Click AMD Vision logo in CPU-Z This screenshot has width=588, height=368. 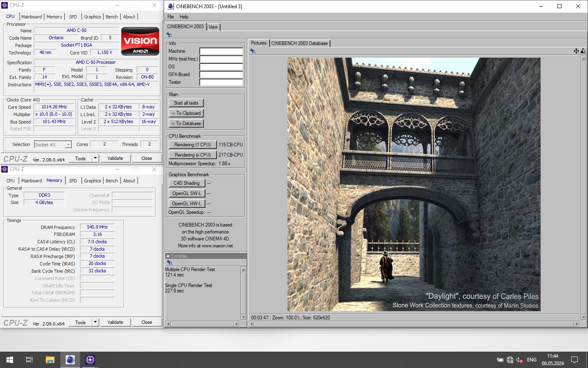point(140,41)
